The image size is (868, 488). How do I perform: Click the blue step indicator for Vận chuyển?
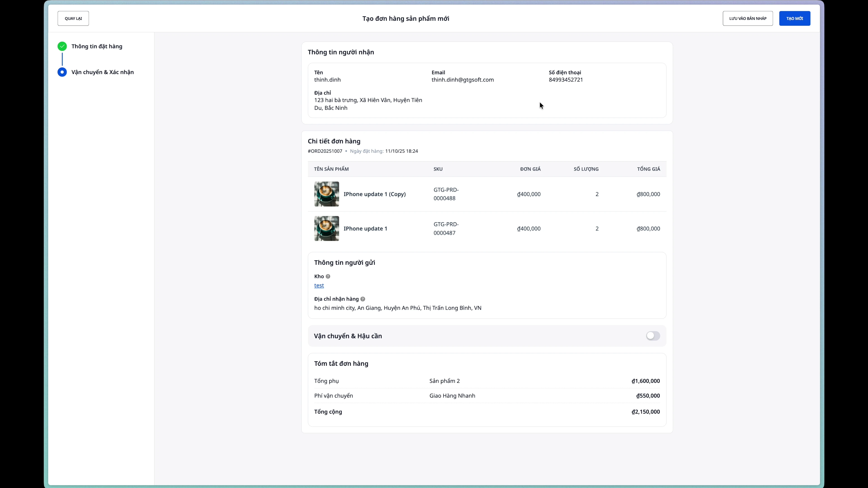pos(62,72)
